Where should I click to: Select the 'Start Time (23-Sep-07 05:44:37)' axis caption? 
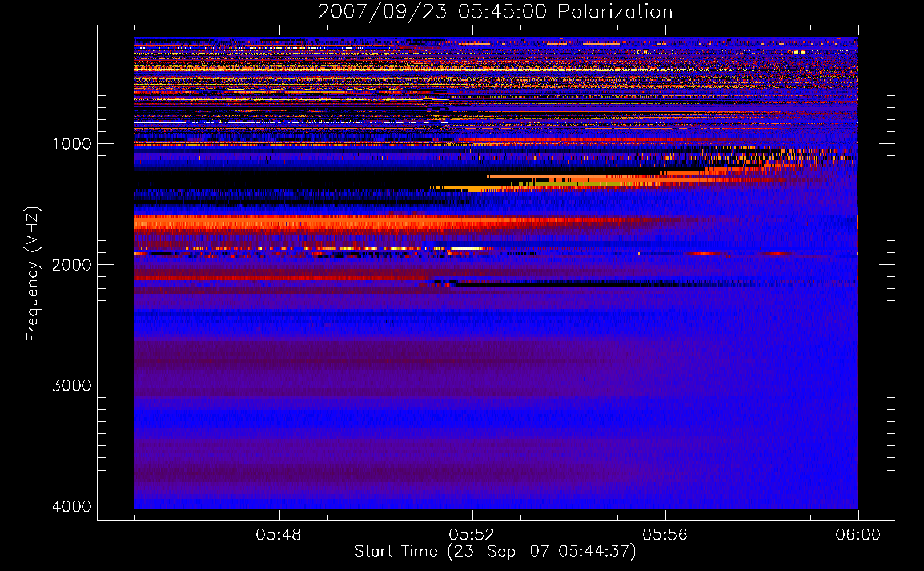point(495,552)
